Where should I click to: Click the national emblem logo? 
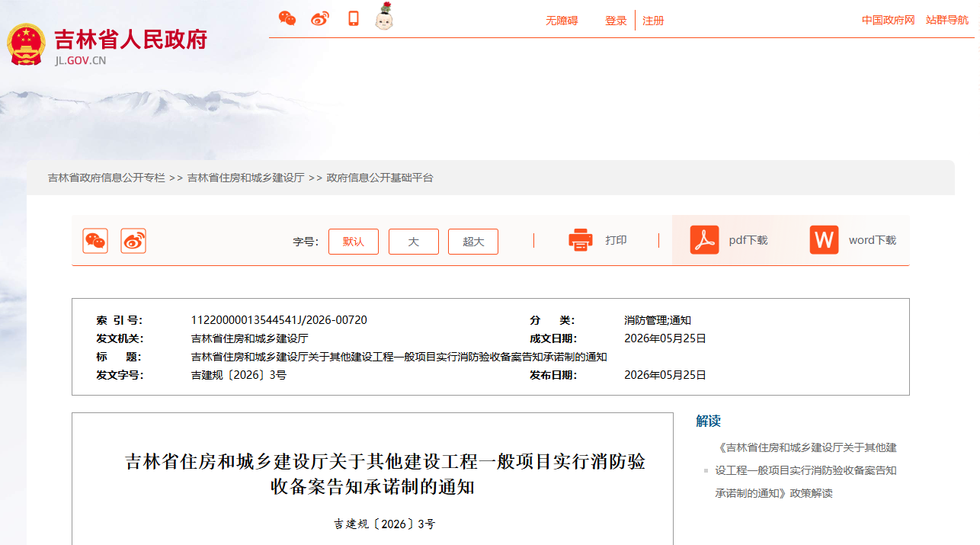26,44
